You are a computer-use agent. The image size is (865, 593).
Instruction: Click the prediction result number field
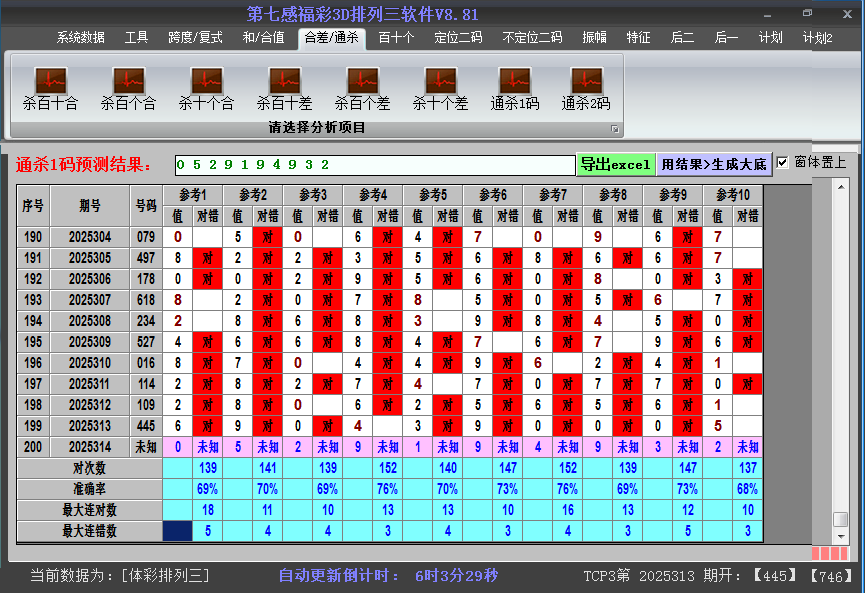coord(373,164)
